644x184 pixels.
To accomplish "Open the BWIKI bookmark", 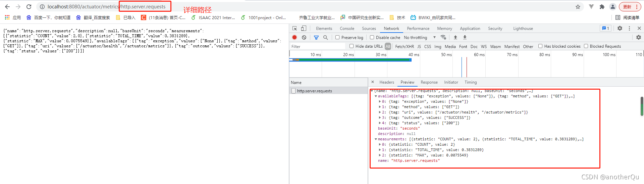I will 433,17.
